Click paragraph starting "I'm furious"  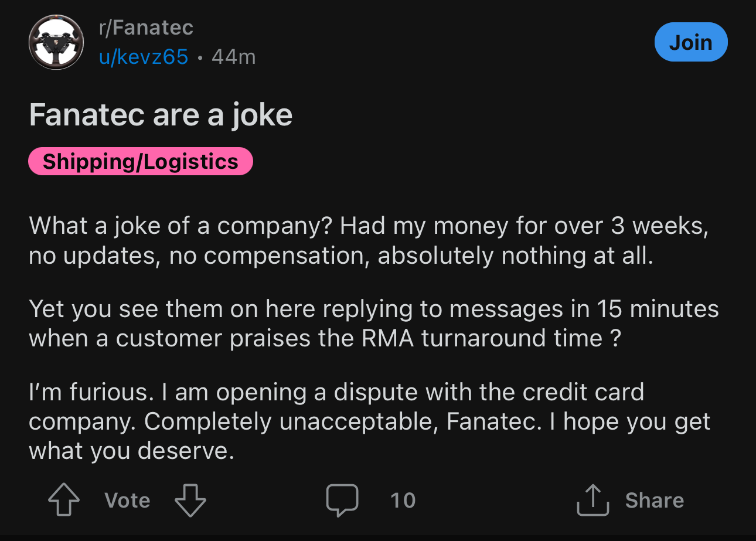(x=369, y=421)
